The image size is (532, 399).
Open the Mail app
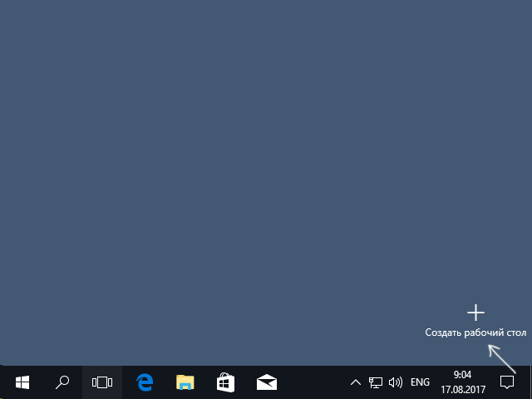[x=267, y=382]
